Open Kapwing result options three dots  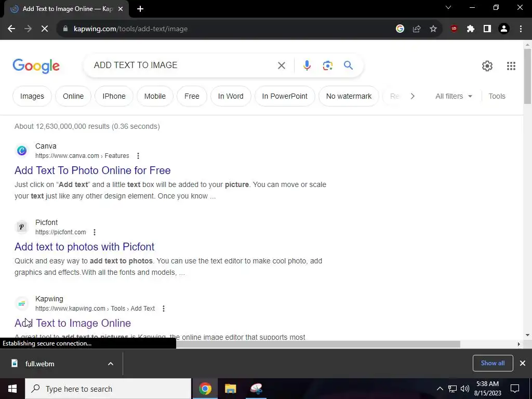pyautogui.click(x=164, y=309)
